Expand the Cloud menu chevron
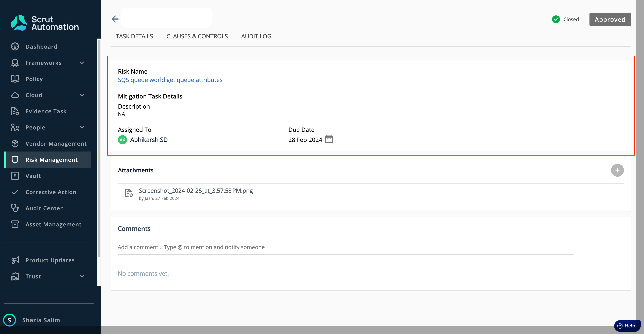This screenshot has height=334, width=644. coord(82,95)
